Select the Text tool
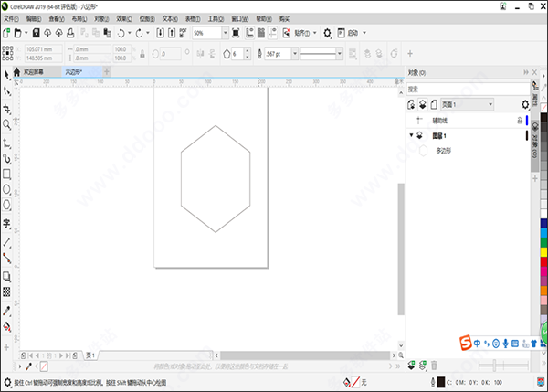The image size is (548, 392). pos(6,224)
